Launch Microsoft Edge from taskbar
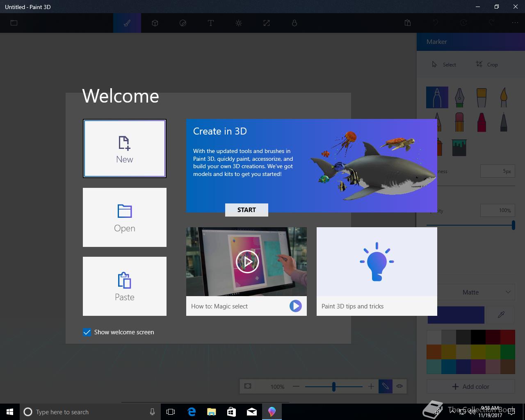 [192, 412]
